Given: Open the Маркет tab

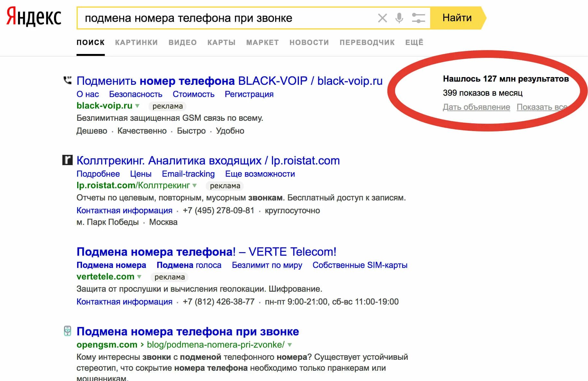Looking at the screenshot, I should [x=262, y=42].
